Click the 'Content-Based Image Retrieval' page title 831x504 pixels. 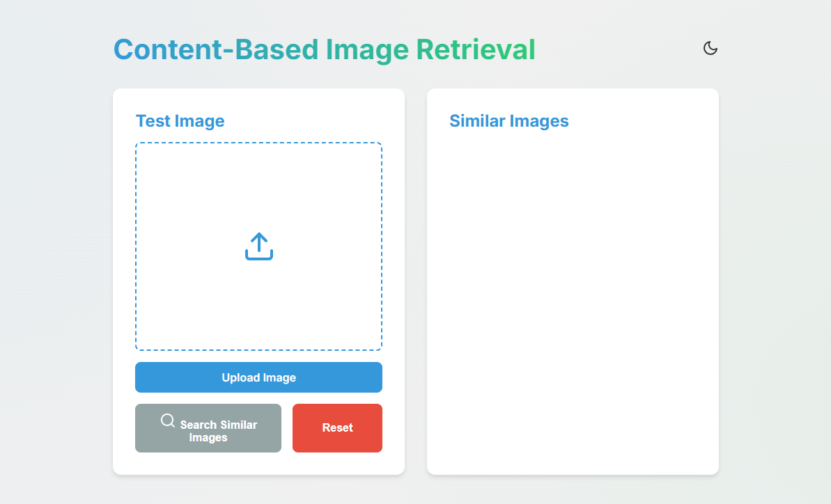click(324, 50)
